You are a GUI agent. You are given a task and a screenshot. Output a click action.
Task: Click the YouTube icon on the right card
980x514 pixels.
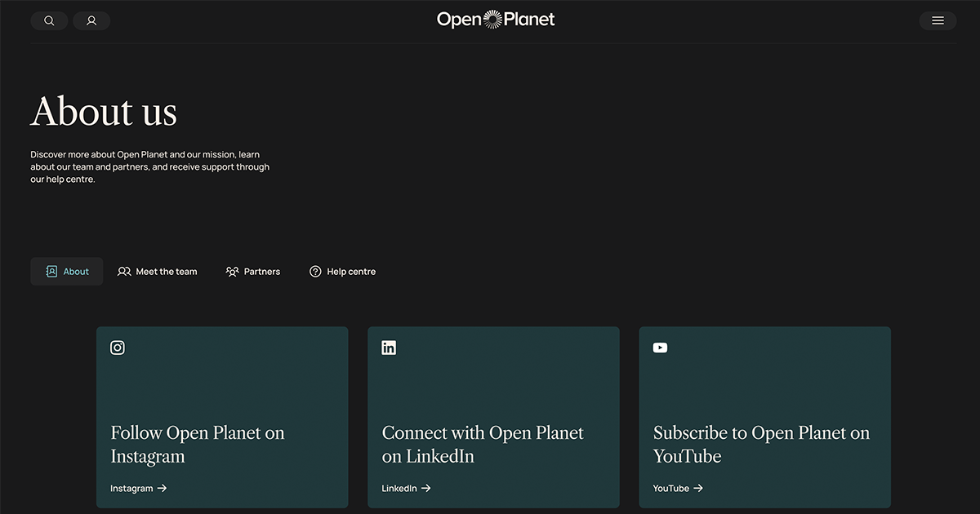[x=660, y=347]
